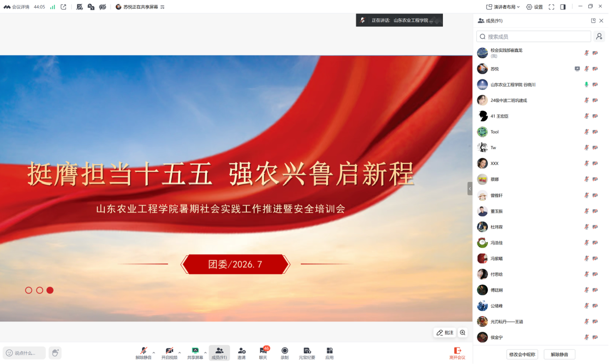This screenshot has height=364, width=609.
Task: Open 设置 settings
Action: pyautogui.click(x=535, y=7)
